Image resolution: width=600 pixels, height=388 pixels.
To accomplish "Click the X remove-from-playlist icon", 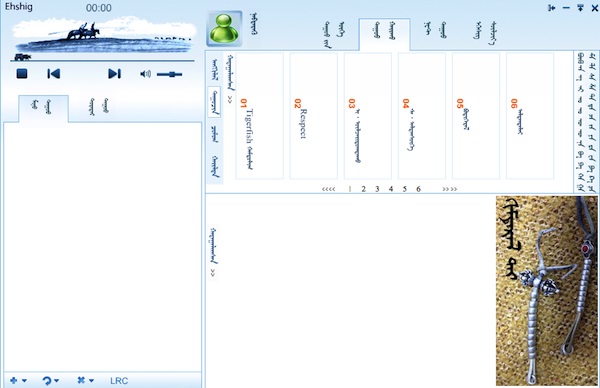I will (x=81, y=380).
